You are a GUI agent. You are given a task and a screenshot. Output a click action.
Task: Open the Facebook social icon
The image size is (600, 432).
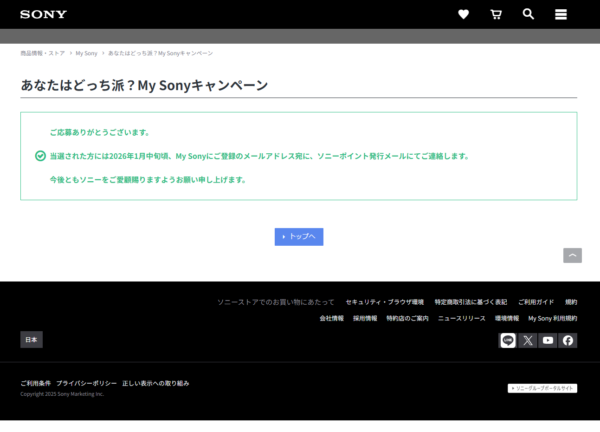[568, 340]
